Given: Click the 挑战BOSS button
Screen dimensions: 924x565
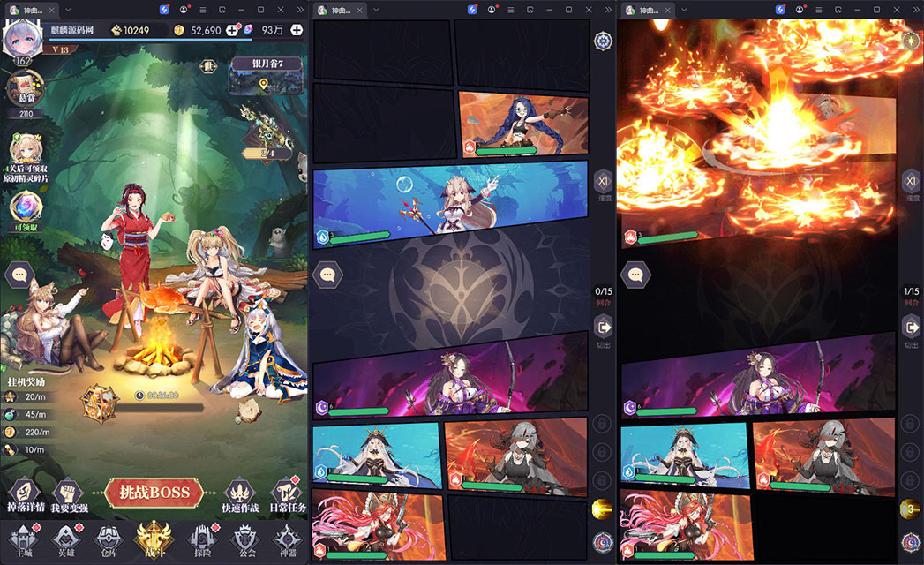Looking at the screenshot, I should click(154, 493).
